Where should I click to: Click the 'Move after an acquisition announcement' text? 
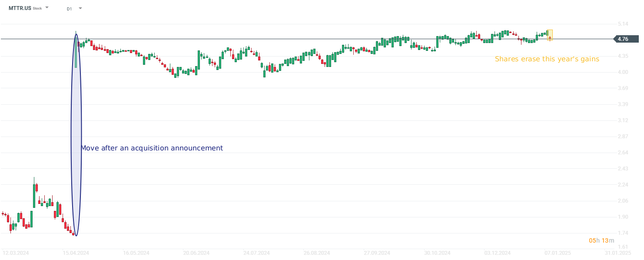point(152,148)
